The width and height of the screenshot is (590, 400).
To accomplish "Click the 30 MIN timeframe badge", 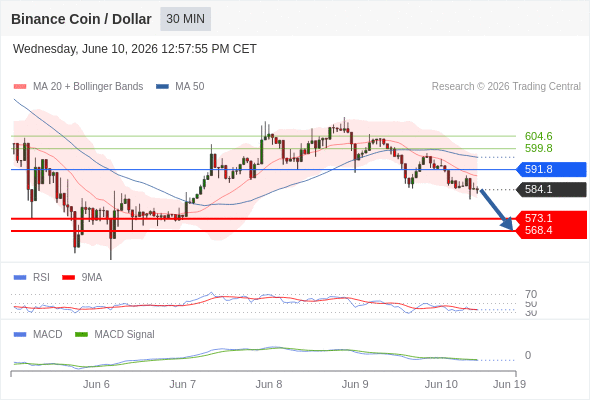I will click(x=186, y=19).
